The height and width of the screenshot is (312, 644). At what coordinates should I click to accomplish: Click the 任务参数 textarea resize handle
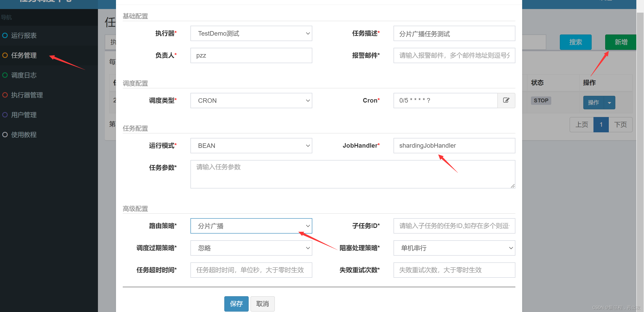[512, 186]
